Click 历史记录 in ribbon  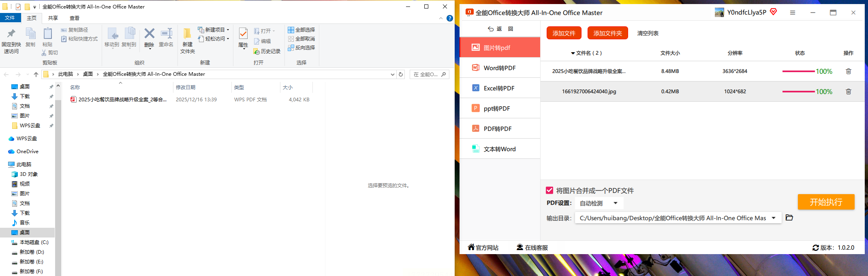[x=267, y=51]
